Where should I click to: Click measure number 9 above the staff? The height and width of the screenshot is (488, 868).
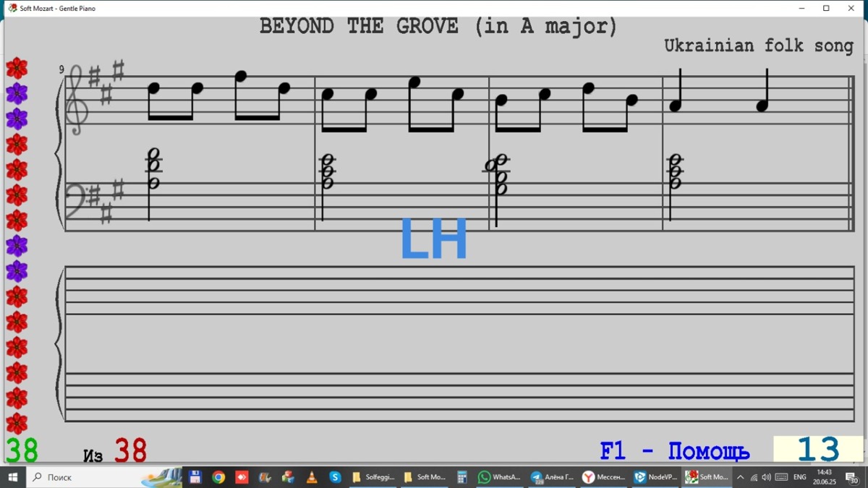pos(61,70)
